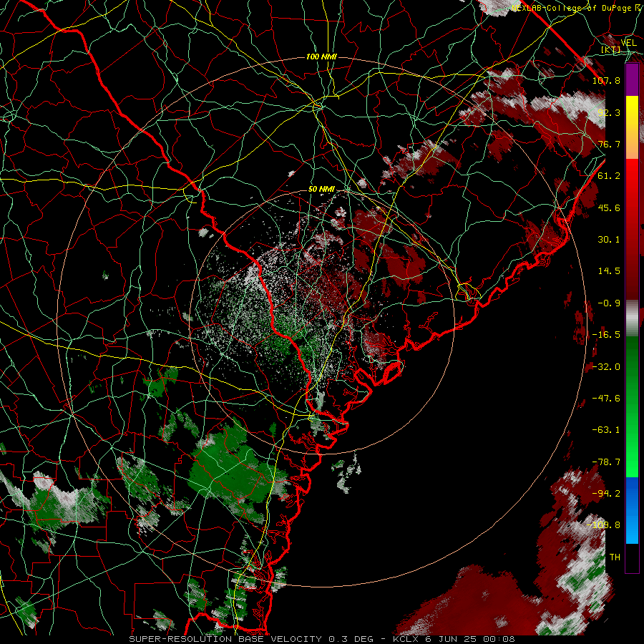
Task: Click the TH legend label
Action: [615, 557]
